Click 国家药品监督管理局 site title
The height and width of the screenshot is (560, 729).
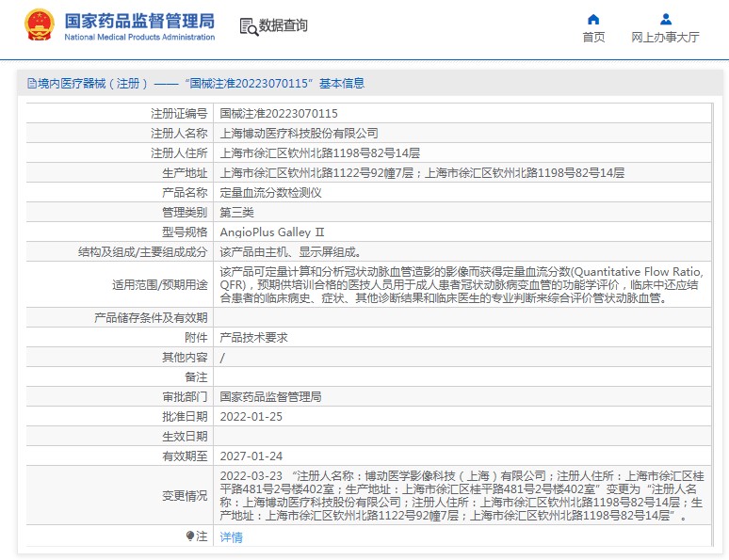(139, 22)
